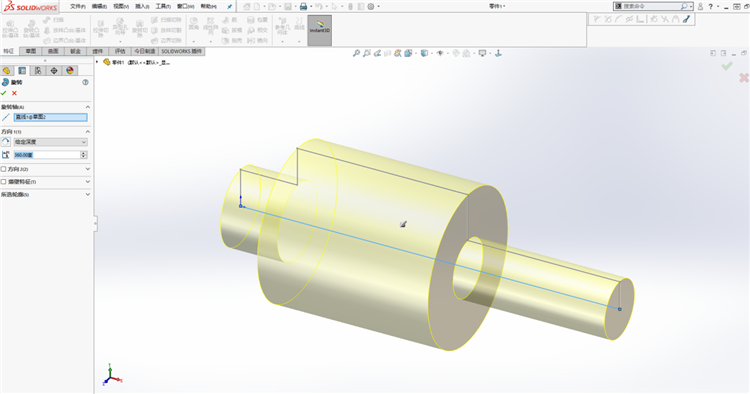Open the PropertyManager help icon
Viewport: 750px width, 394px height.
click(85, 82)
